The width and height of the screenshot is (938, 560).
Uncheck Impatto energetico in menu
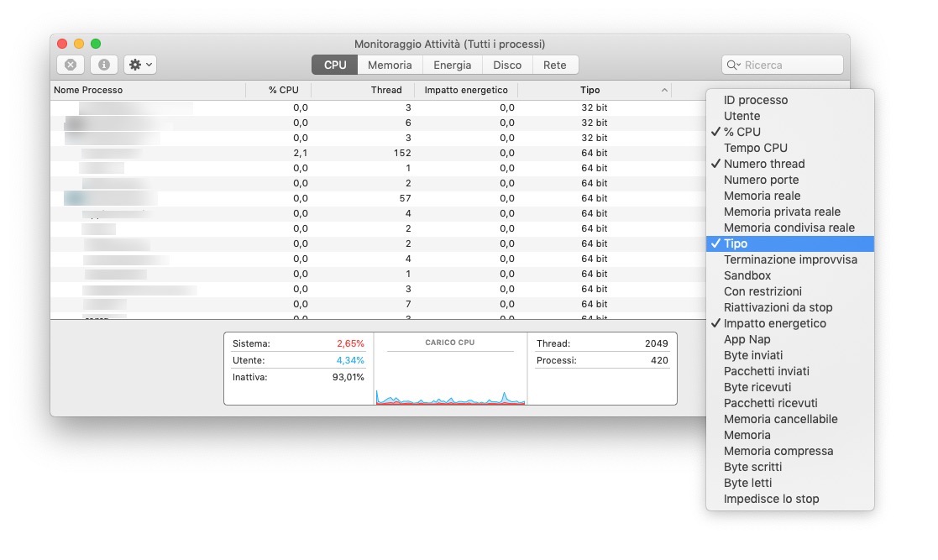[774, 323]
